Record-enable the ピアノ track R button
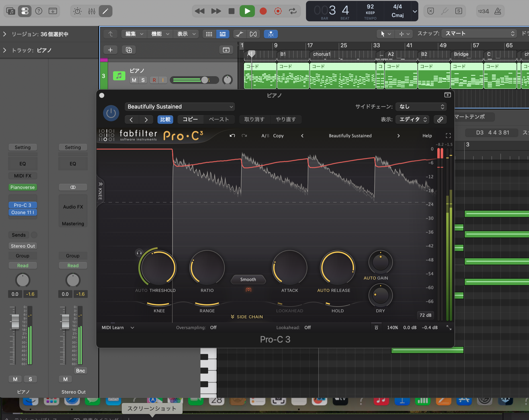 154,80
